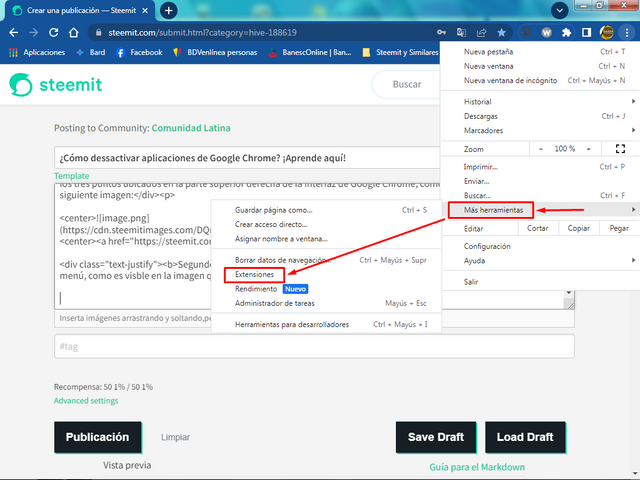
Task: Click the Publicación button
Action: click(x=98, y=437)
